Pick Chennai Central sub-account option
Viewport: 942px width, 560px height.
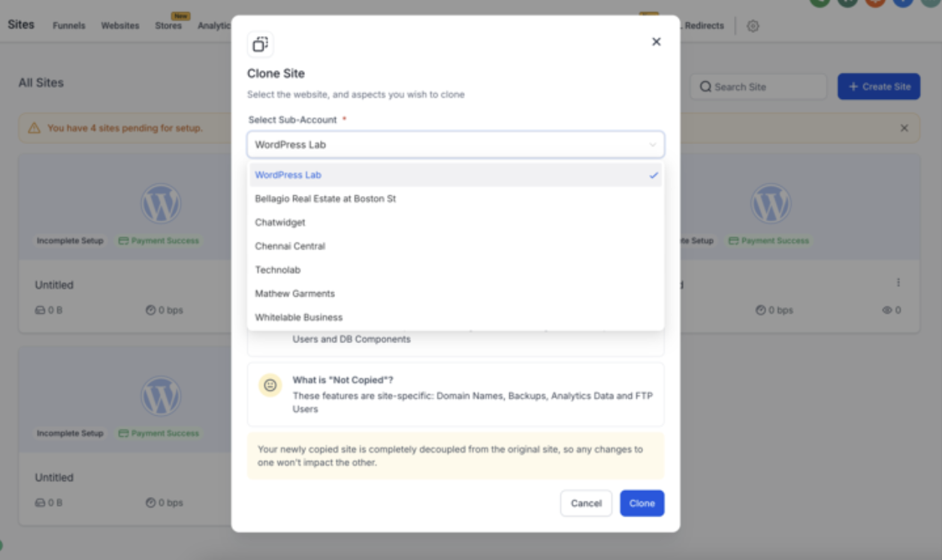(x=290, y=246)
